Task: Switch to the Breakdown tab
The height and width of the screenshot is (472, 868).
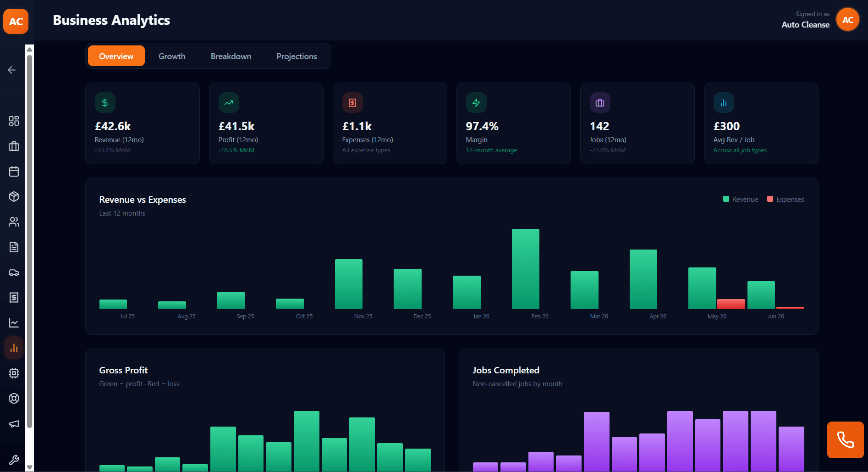Action: tap(231, 56)
